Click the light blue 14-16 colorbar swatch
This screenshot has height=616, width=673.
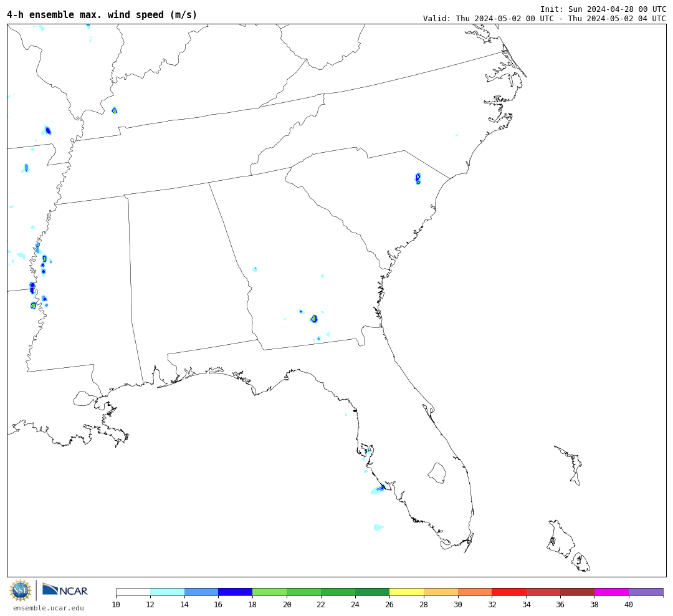[x=201, y=592]
